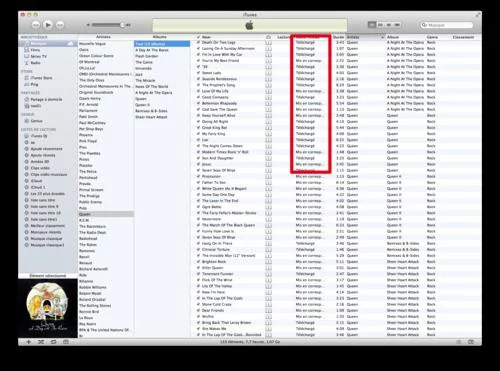Sort by the Durée column header
500x371 pixels.
coord(339,37)
